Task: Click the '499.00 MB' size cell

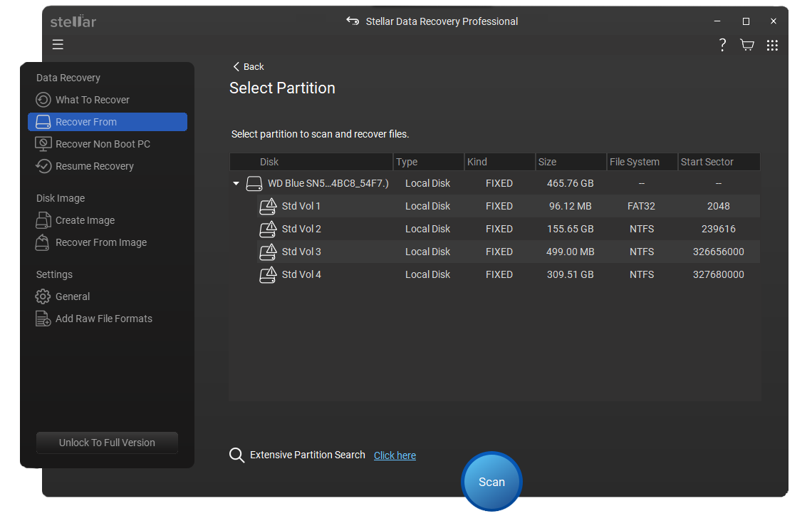Action: 570,252
